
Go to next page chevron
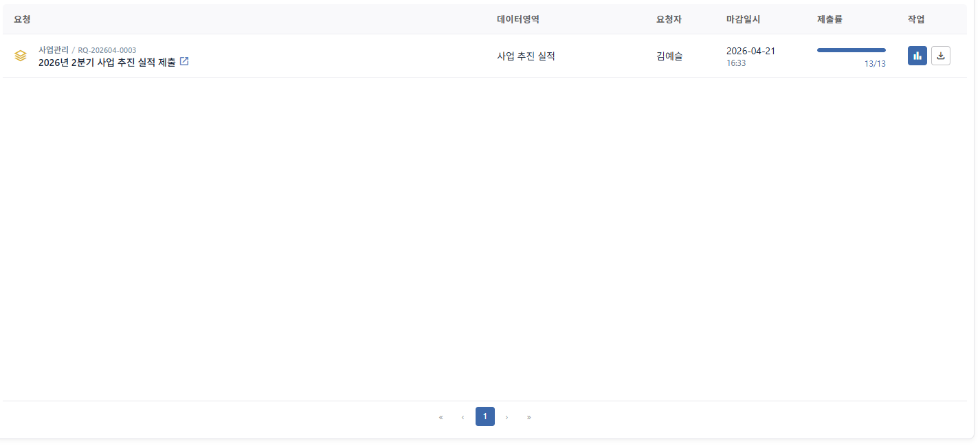(x=506, y=416)
